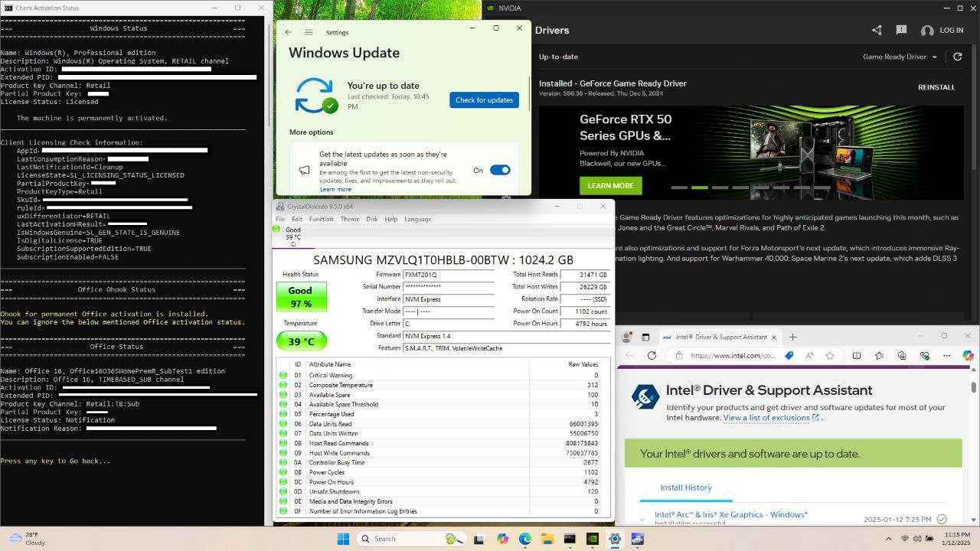Open CrystalDiskInfo Theme menu
The image size is (980, 551).
[x=350, y=219]
